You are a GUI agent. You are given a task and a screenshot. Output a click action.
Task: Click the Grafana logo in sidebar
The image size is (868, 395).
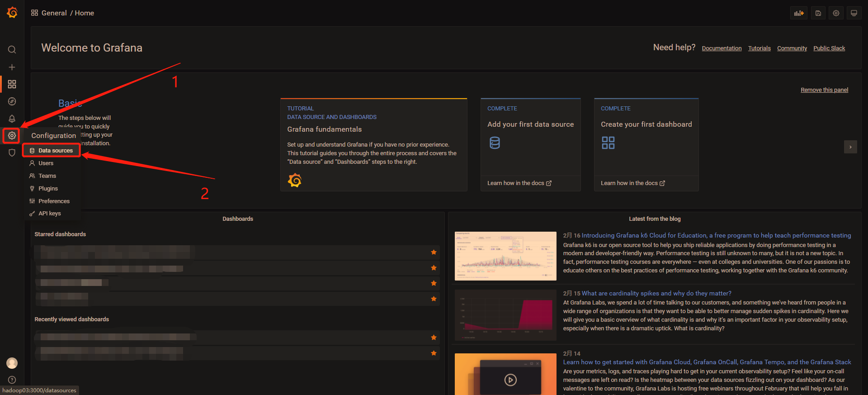(x=12, y=13)
